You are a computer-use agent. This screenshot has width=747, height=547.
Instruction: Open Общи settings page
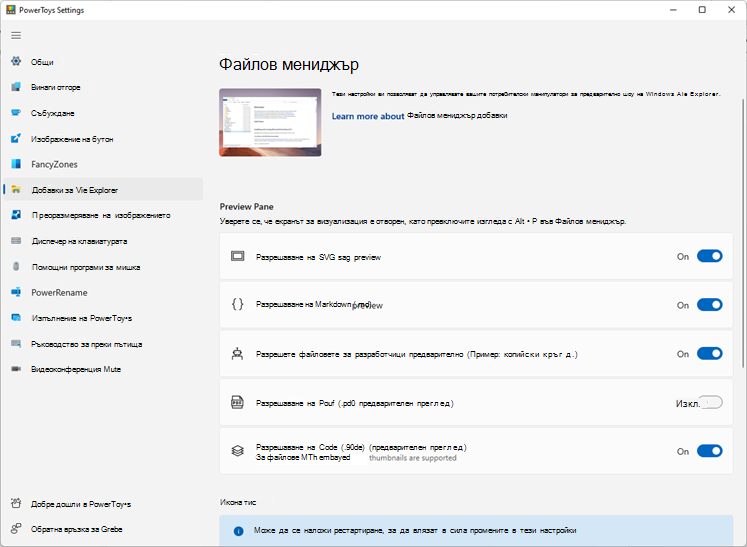[x=103, y=61]
